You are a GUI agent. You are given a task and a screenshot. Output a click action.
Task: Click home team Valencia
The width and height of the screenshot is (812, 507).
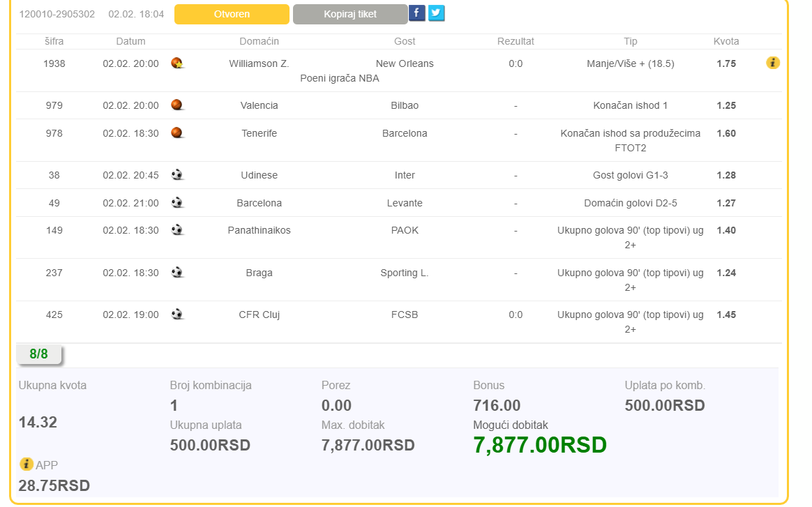[259, 105]
